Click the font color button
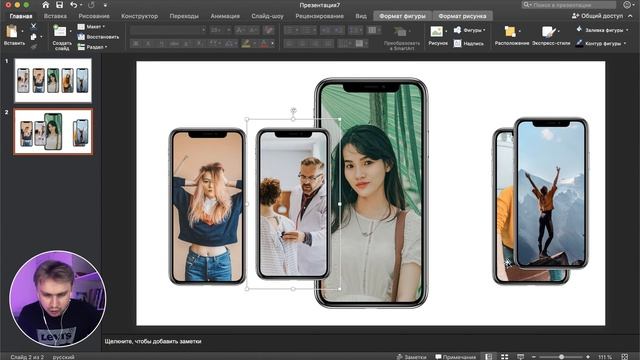The height and width of the screenshot is (360, 640). click(264, 44)
